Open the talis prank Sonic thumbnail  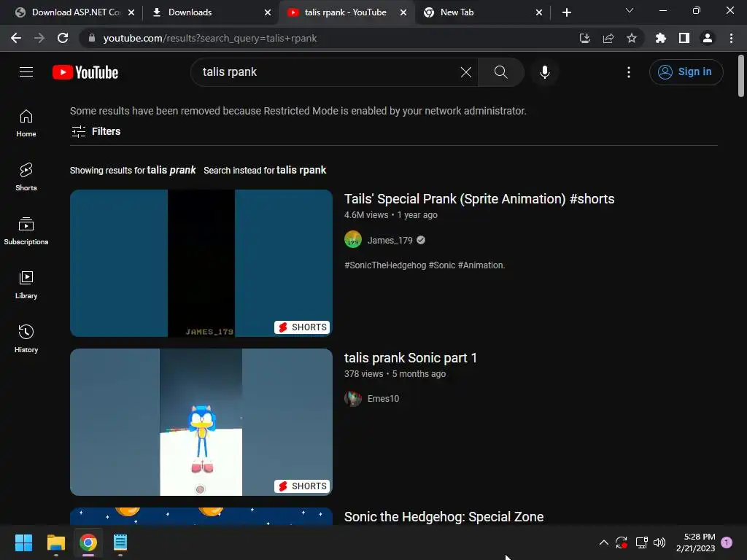tap(201, 422)
